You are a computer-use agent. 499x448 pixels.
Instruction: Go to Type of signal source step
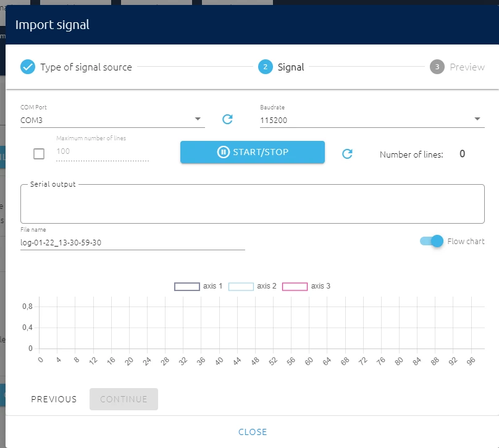coord(86,67)
